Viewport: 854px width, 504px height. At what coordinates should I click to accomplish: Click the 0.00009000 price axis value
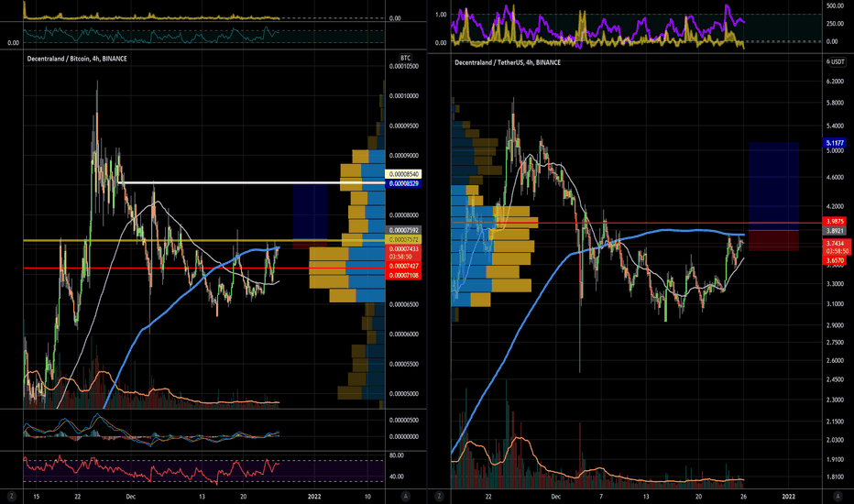[403, 155]
